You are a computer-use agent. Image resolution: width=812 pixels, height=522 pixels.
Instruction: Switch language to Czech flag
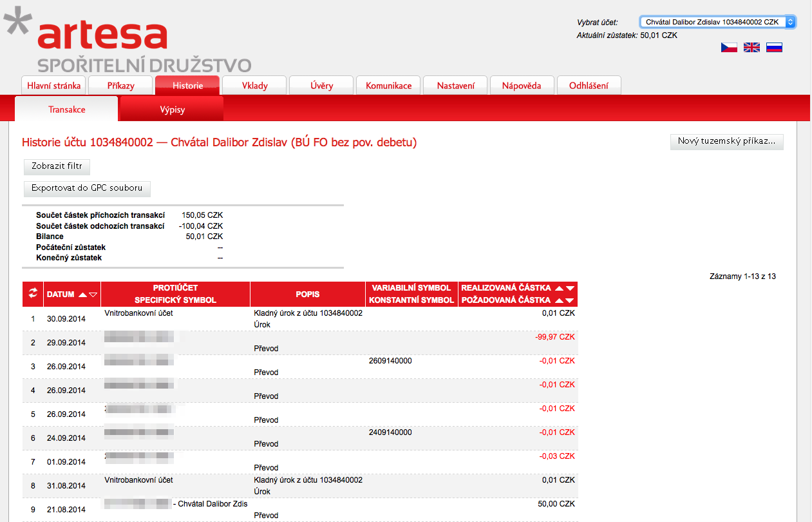[729, 47]
